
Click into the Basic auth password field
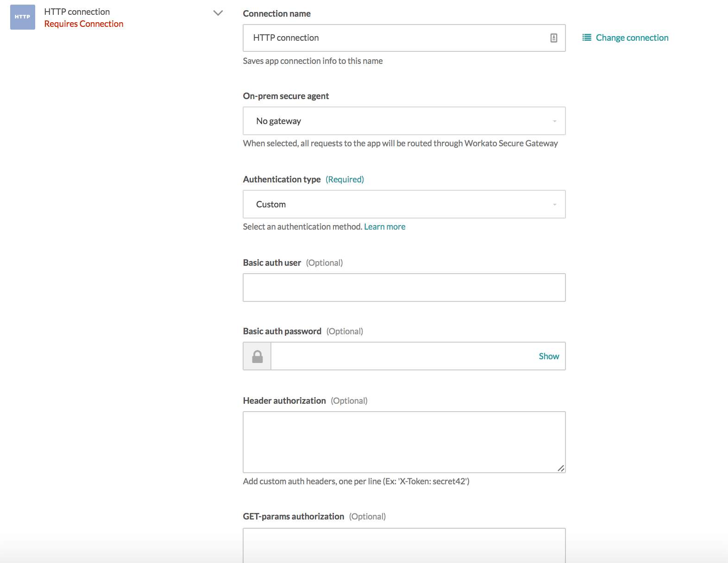403,356
